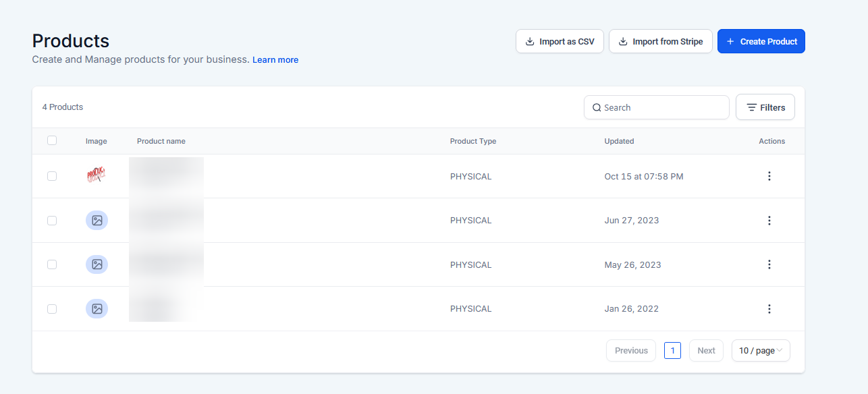The width and height of the screenshot is (868, 394).
Task: Expand the 10 / page dropdown
Action: click(761, 351)
